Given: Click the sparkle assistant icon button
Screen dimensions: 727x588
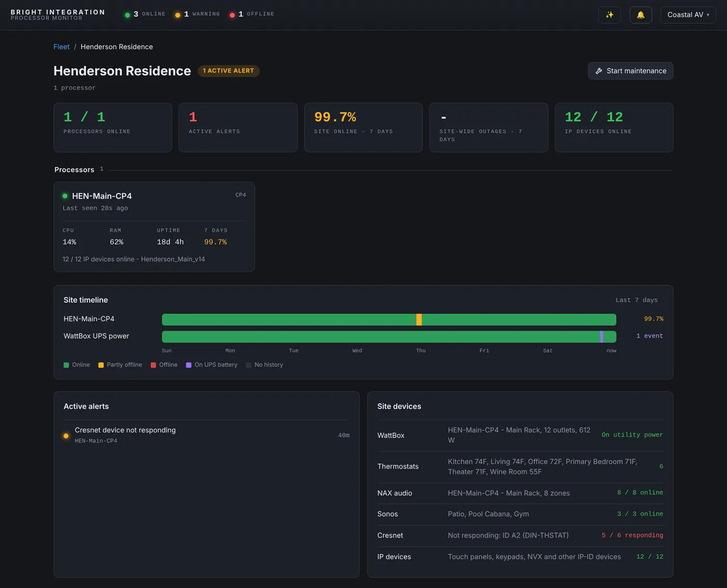Looking at the screenshot, I should coord(610,15).
